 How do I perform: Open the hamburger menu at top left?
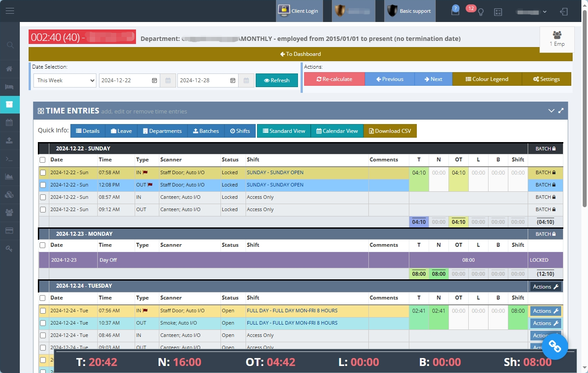pos(10,11)
